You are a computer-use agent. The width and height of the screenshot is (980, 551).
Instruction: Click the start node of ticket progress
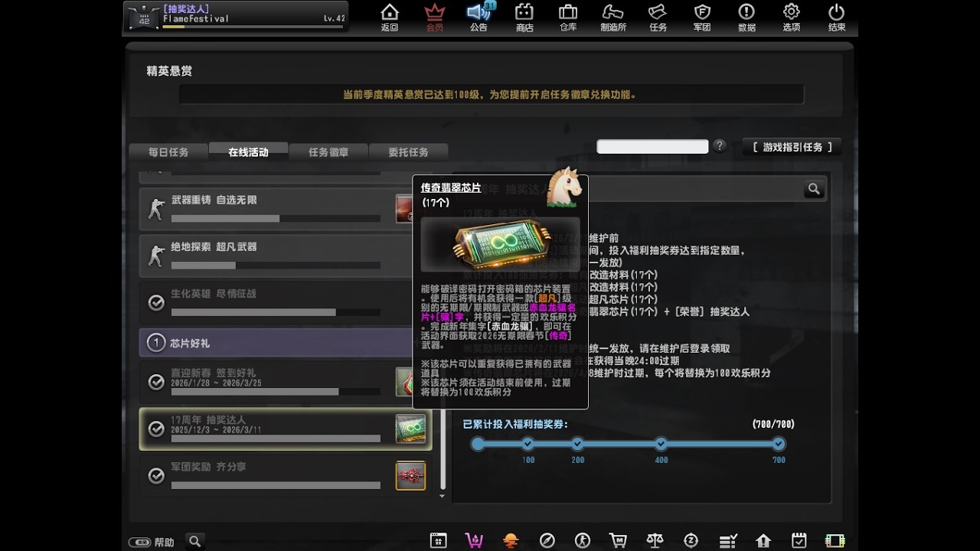coord(478,444)
